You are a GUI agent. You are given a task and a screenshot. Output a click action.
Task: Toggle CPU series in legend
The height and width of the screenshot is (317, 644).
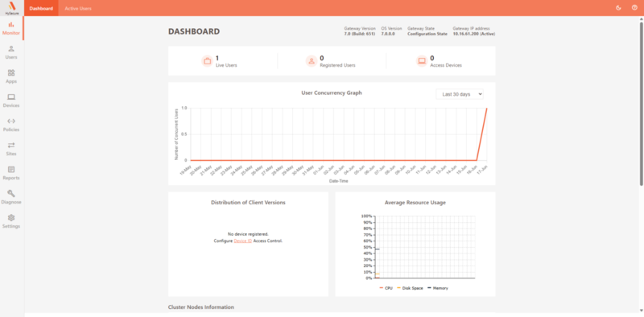pyautogui.click(x=386, y=288)
